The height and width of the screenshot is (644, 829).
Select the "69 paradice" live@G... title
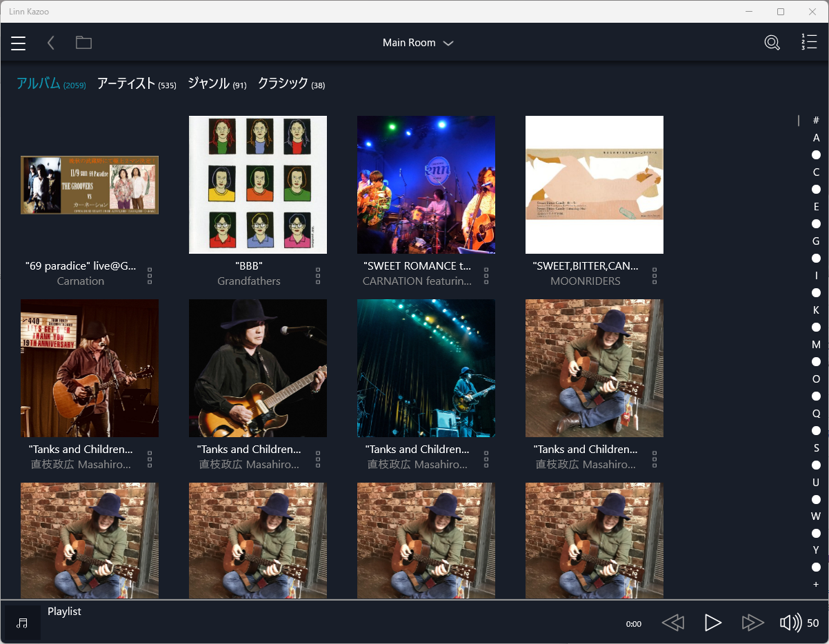point(81,265)
